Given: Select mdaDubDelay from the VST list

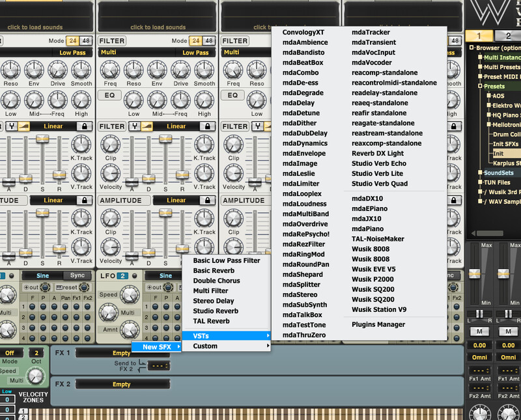Looking at the screenshot, I should pyautogui.click(x=305, y=133).
